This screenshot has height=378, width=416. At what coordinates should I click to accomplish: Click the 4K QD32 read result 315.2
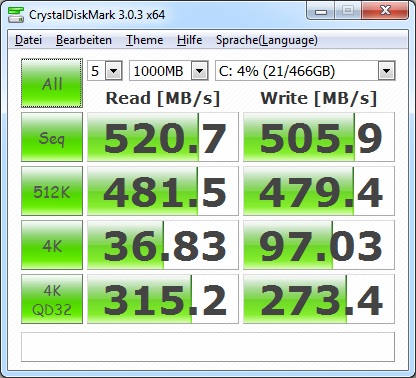pos(163,299)
